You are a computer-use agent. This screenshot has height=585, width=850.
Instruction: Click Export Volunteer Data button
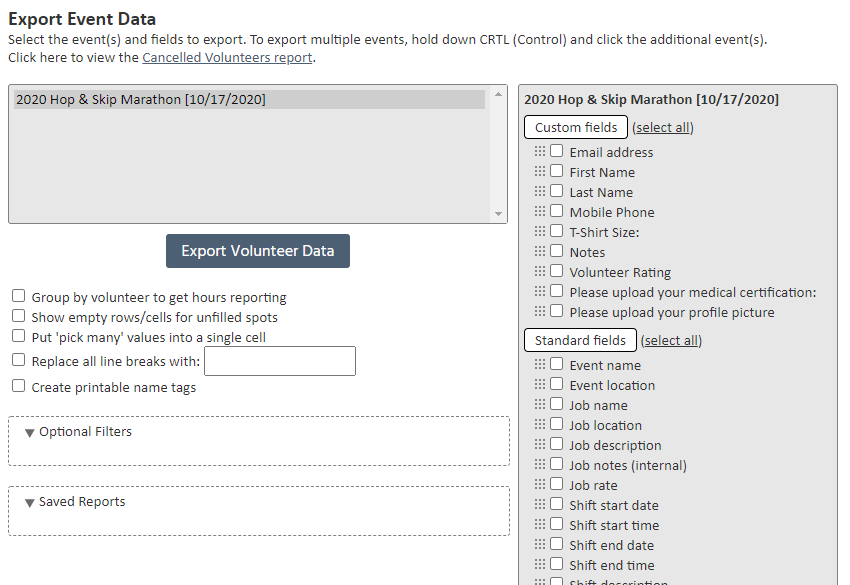(x=258, y=251)
